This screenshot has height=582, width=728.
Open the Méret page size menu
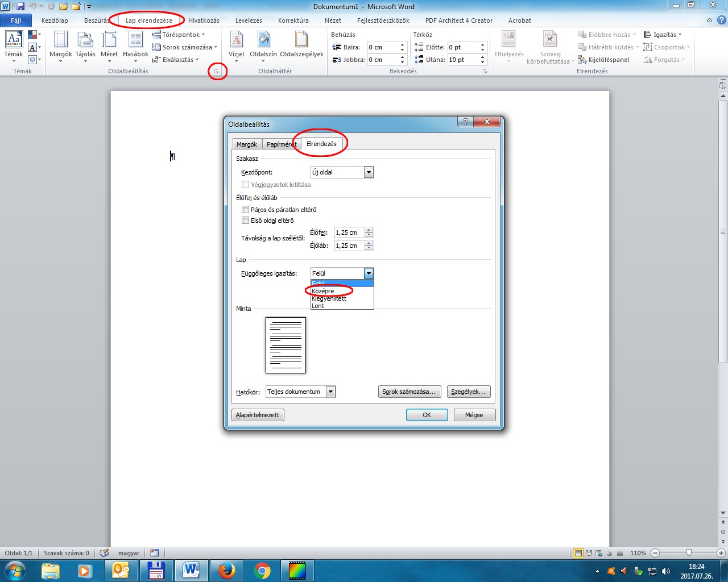(109, 46)
